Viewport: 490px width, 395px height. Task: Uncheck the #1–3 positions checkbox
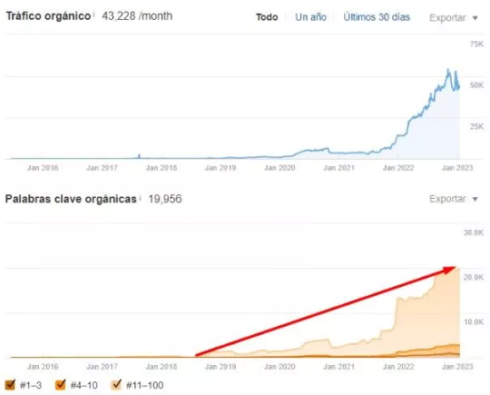coord(10,384)
